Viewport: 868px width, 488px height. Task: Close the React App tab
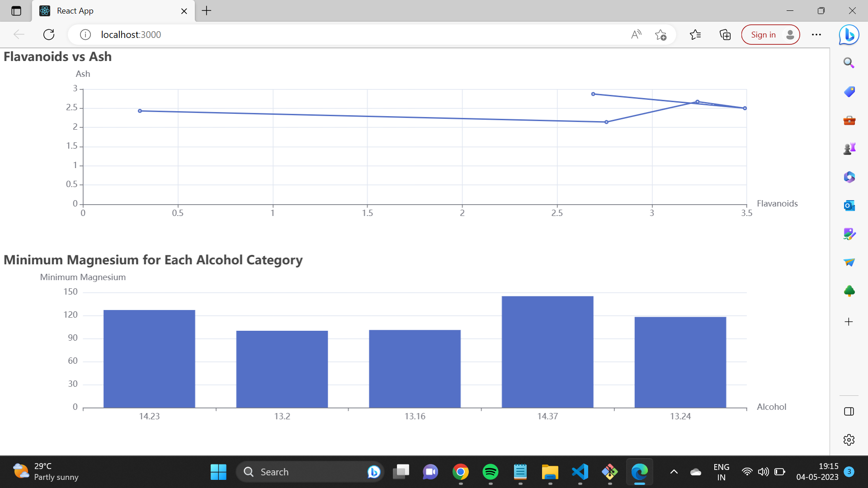(x=184, y=11)
